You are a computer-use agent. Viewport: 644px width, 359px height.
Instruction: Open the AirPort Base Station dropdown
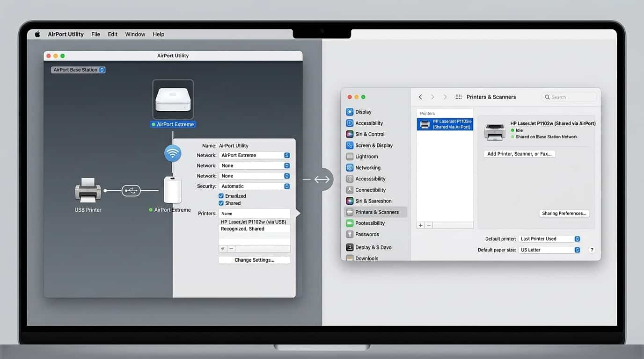78,70
